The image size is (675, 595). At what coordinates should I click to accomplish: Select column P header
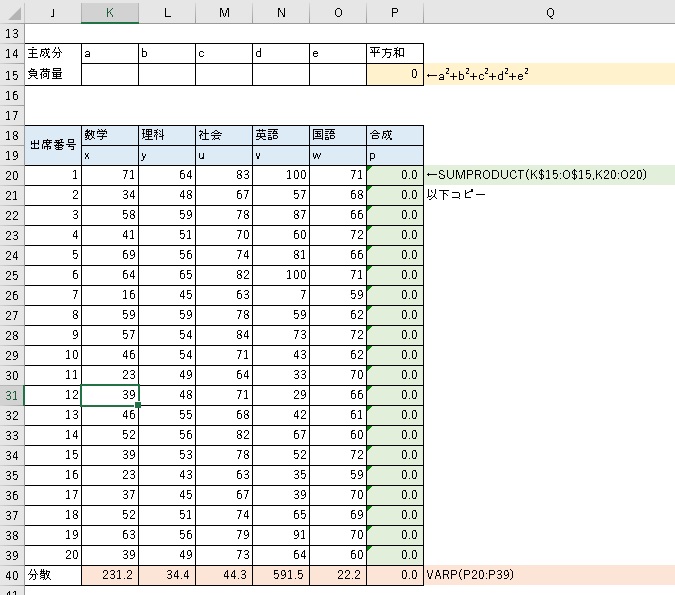point(395,10)
